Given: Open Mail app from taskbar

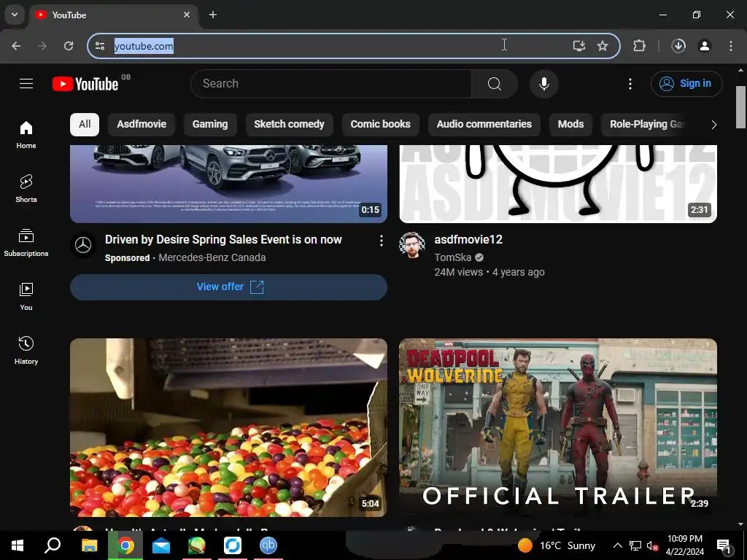Looking at the screenshot, I should tap(161, 545).
